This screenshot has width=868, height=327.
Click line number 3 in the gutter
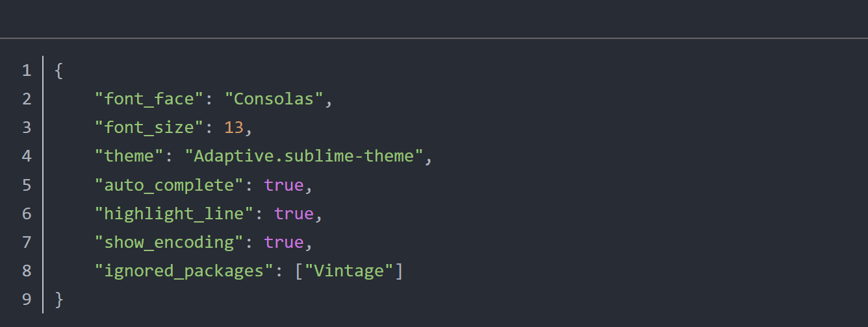tap(26, 128)
